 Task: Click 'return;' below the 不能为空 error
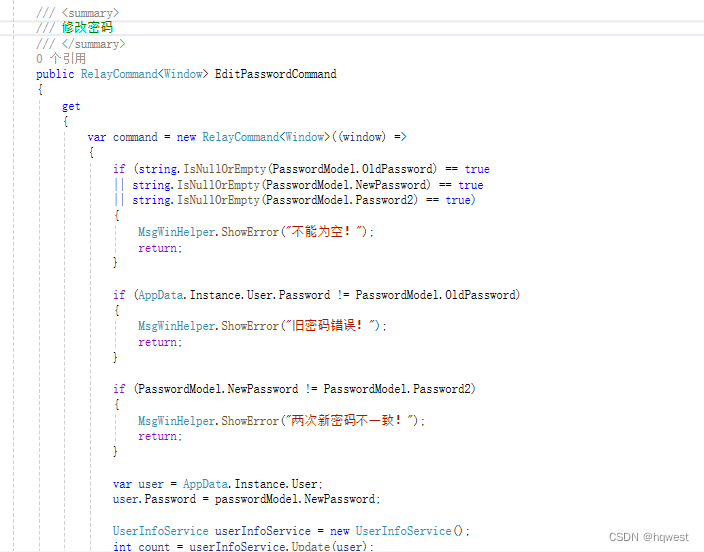coord(160,248)
